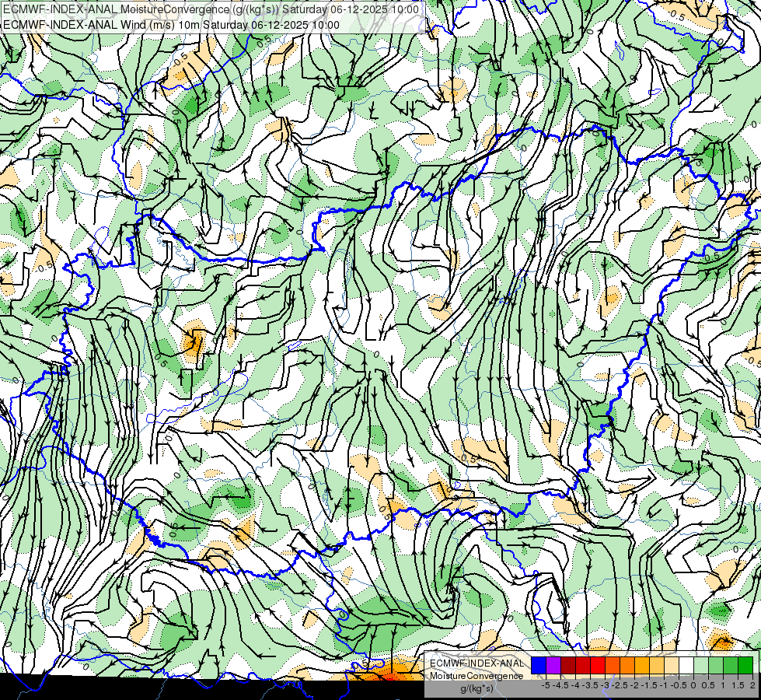Image resolution: width=761 pixels, height=700 pixels.
Task: Select the light orange swatch between -1.5 and -1
Action: click(x=657, y=666)
